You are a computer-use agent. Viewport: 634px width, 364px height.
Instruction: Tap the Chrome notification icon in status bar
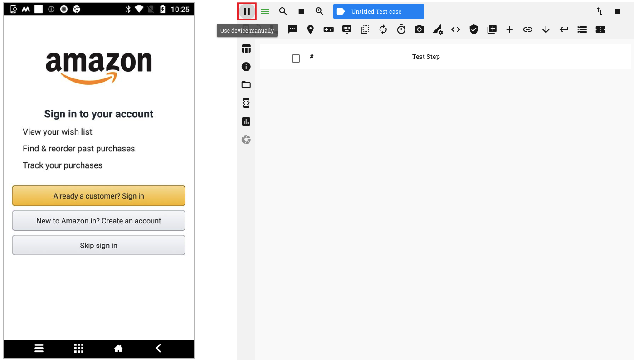[77, 9]
